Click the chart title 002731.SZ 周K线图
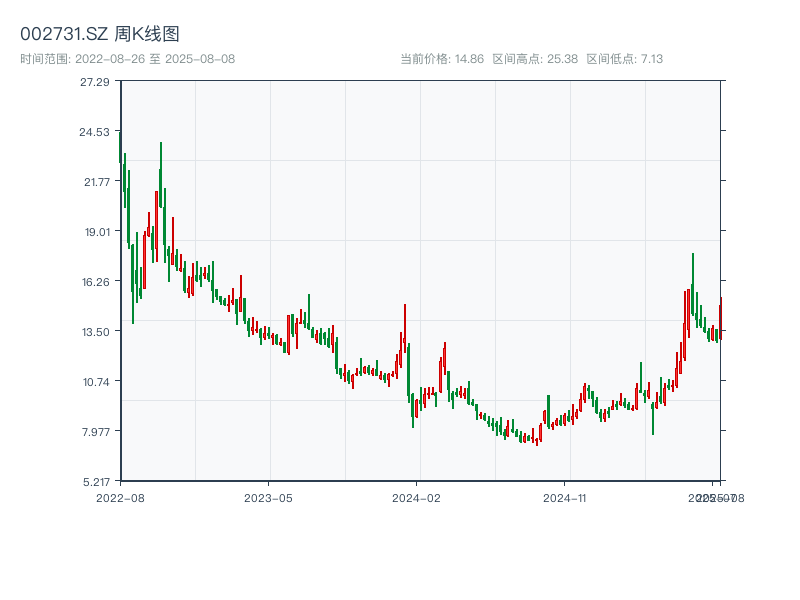The height and width of the screenshot is (600, 800). tap(100, 31)
